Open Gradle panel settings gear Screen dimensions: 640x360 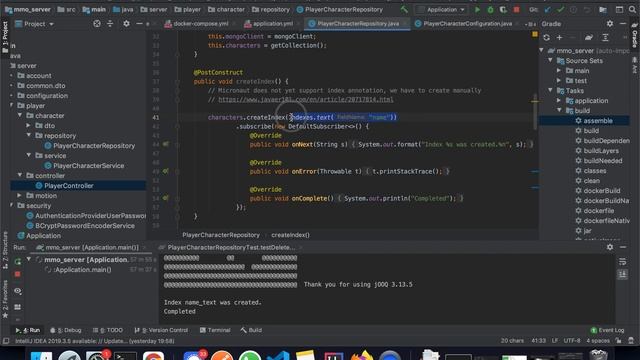click(x=610, y=24)
